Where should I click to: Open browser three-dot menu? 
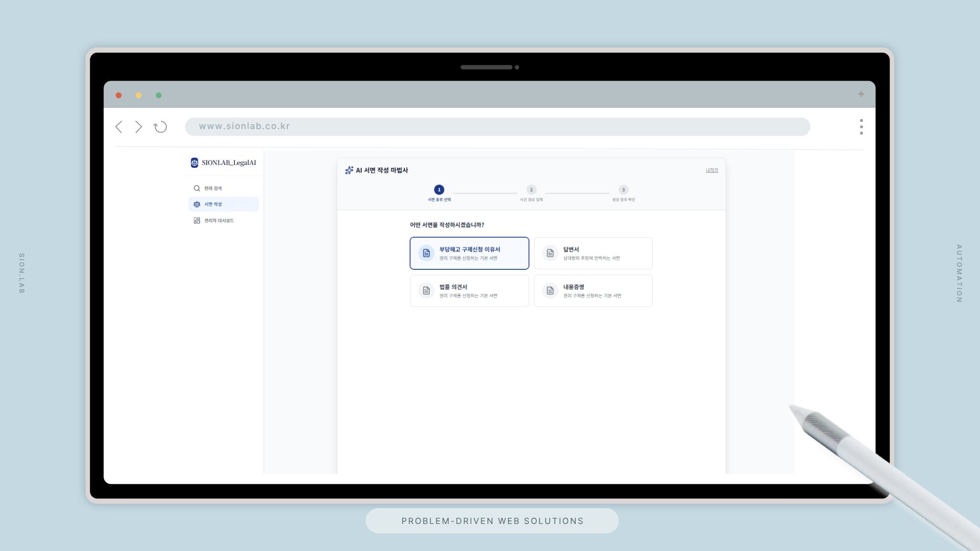(x=861, y=127)
